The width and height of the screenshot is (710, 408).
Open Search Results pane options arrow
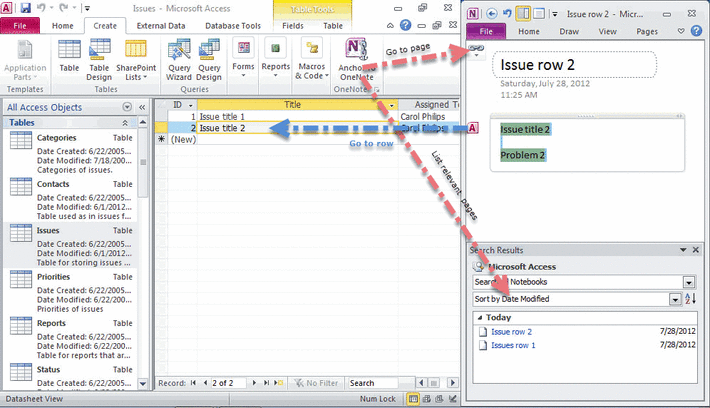click(x=683, y=250)
